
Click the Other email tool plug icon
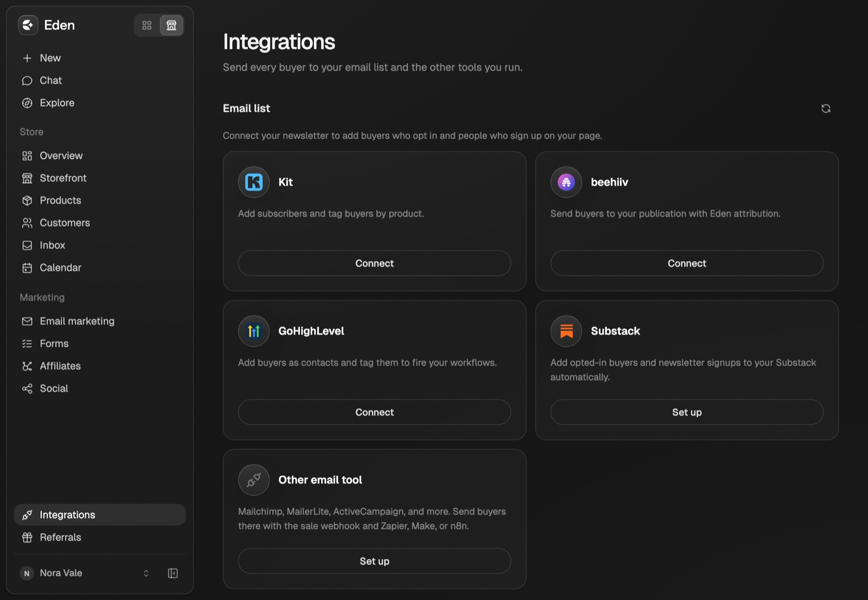pyautogui.click(x=254, y=480)
